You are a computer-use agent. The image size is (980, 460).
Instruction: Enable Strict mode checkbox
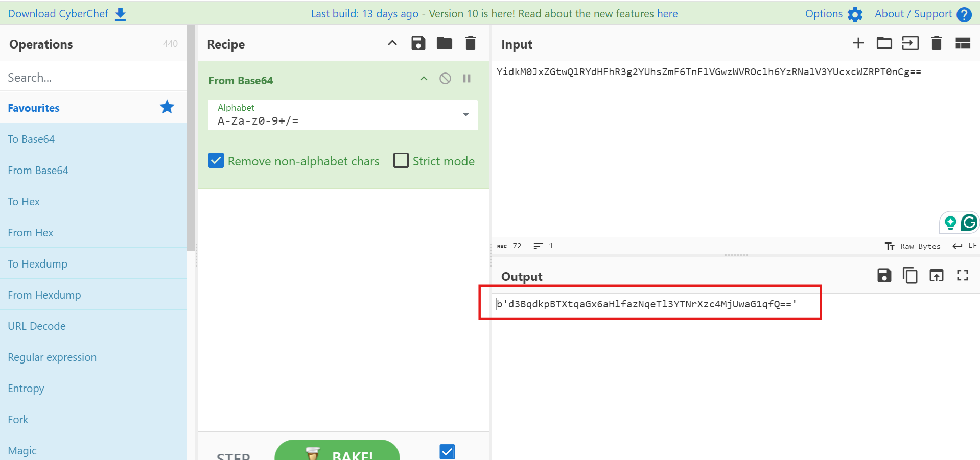click(401, 161)
